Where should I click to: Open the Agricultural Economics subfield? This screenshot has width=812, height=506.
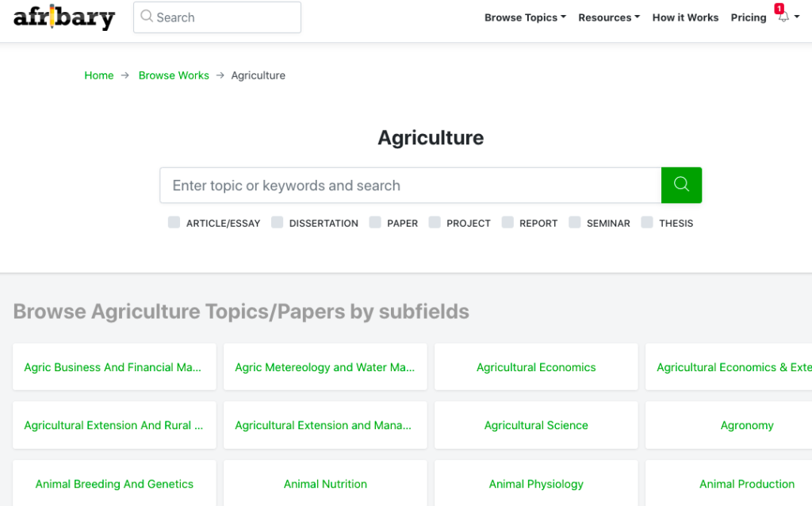[x=536, y=367]
